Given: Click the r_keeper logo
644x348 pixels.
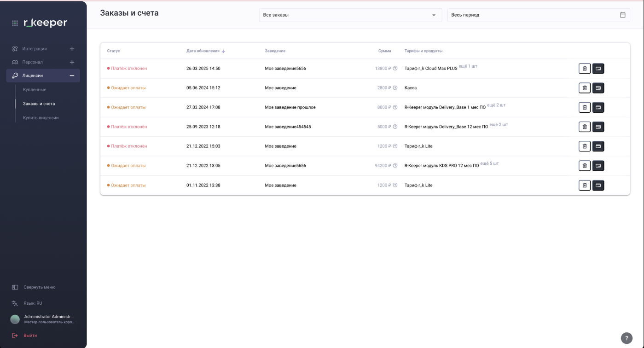Looking at the screenshot, I should pos(46,23).
